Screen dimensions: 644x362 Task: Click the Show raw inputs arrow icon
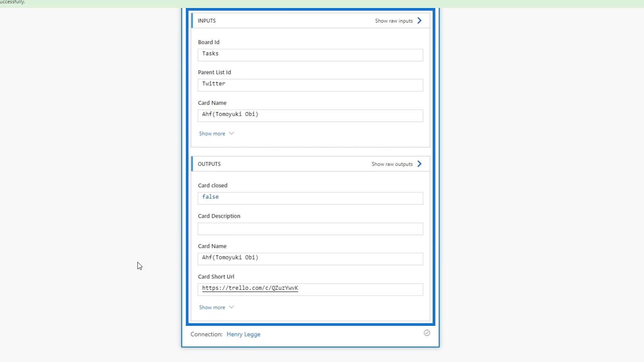[419, 21]
